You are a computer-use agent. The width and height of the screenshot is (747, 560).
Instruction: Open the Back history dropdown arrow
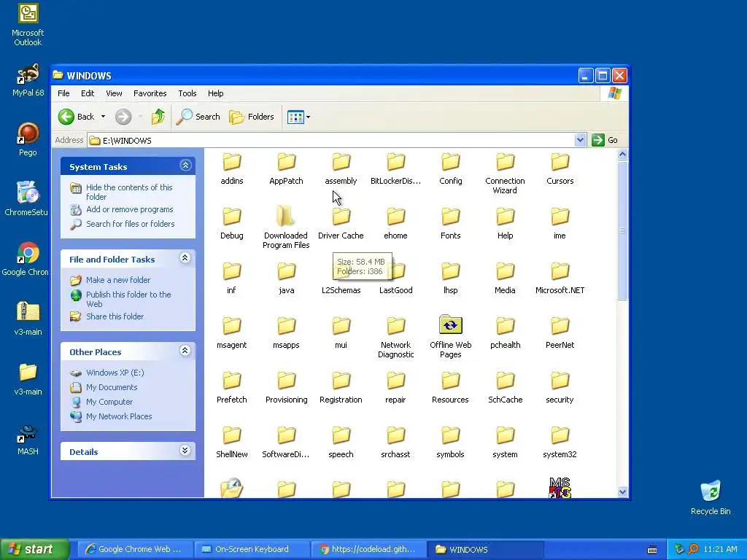click(103, 117)
